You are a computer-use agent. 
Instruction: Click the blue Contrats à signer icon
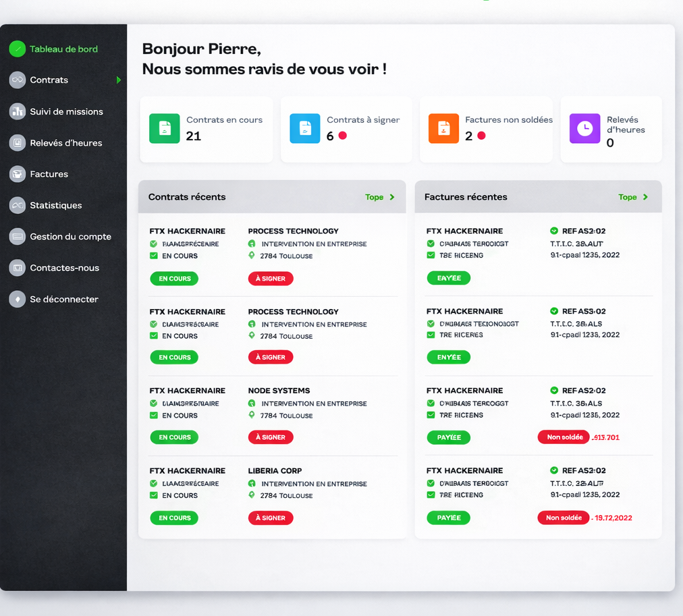point(304,128)
